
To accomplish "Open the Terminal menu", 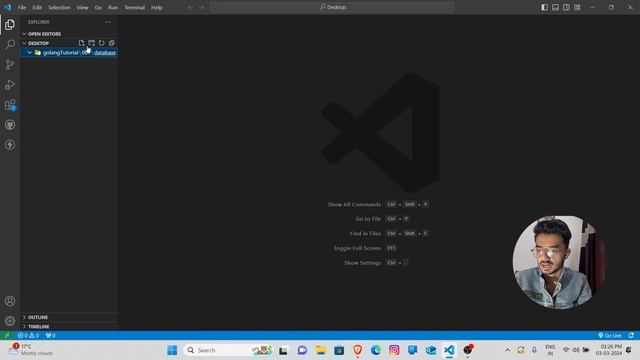I will (x=135, y=7).
